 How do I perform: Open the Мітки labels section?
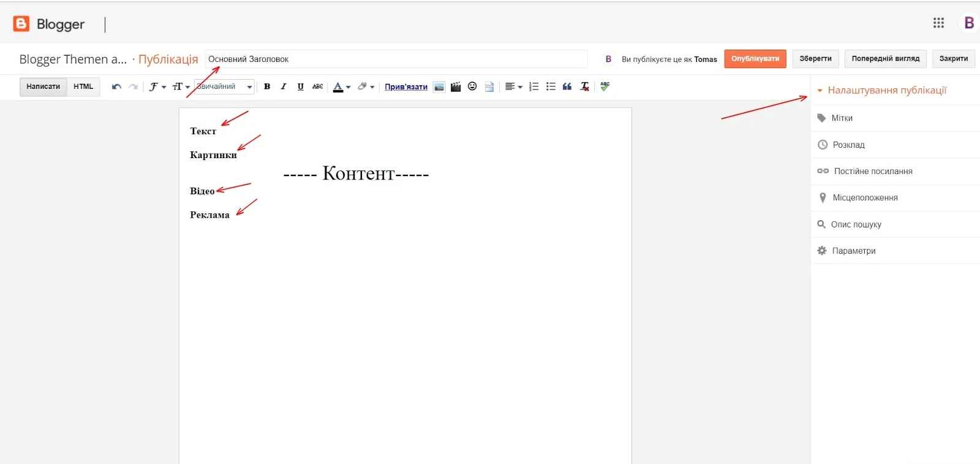pos(895,118)
